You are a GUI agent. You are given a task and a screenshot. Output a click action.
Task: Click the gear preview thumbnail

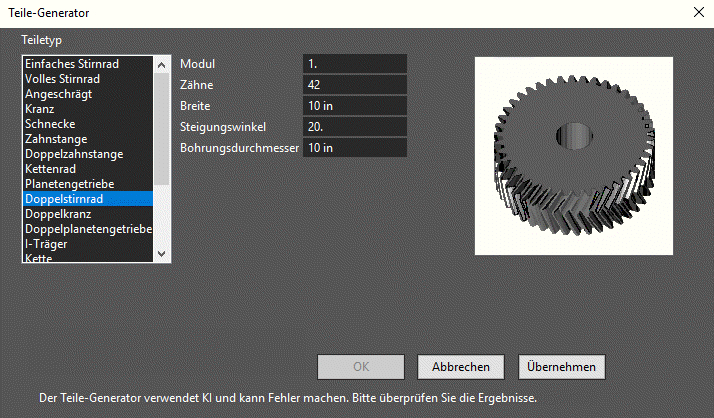(574, 156)
